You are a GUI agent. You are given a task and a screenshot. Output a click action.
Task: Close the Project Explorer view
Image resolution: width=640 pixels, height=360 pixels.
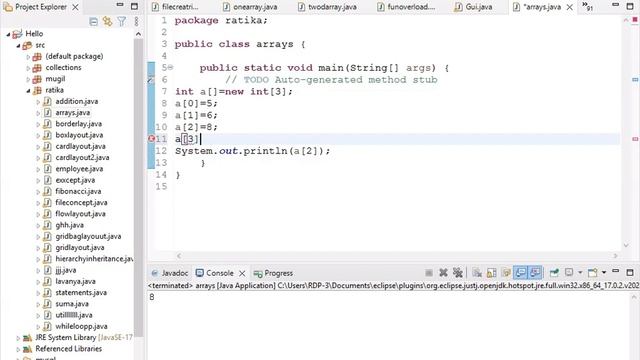76,7
